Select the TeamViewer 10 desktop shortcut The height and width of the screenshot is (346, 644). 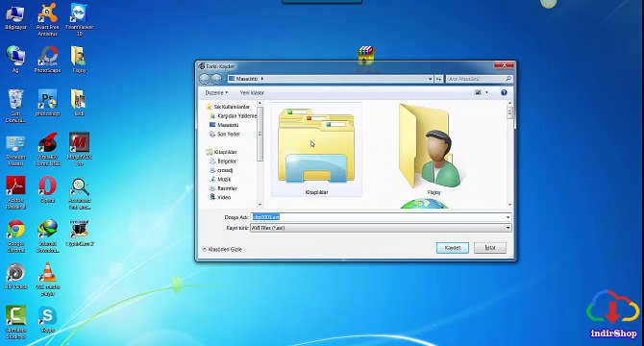(x=79, y=19)
